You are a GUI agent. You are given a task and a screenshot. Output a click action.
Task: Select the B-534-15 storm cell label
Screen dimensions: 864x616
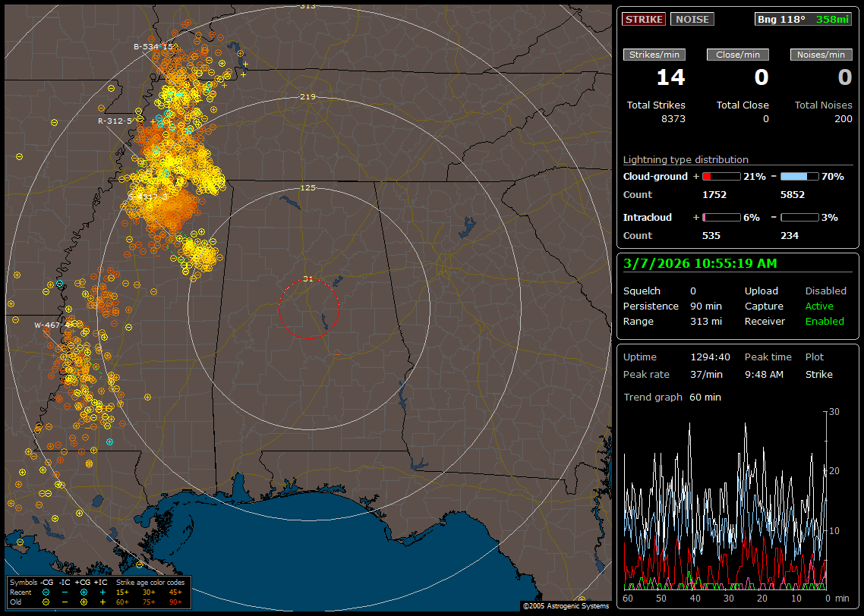[x=153, y=47]
